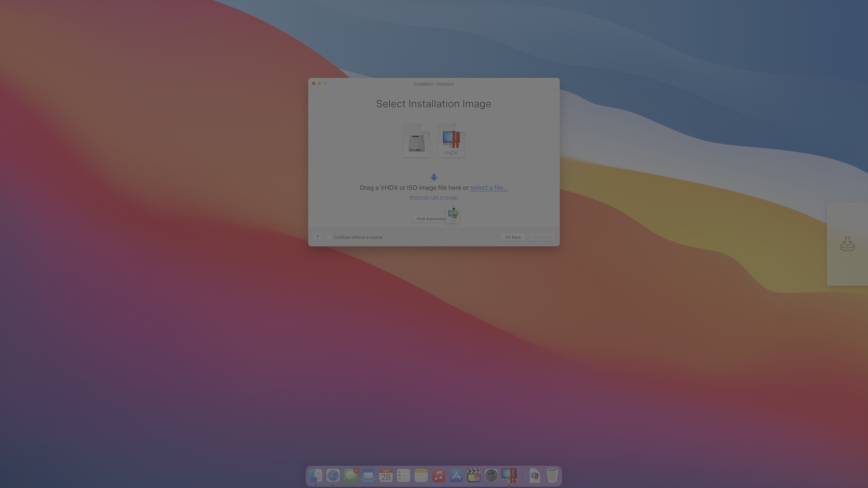Open help with the question mark button

click(317, 237)
